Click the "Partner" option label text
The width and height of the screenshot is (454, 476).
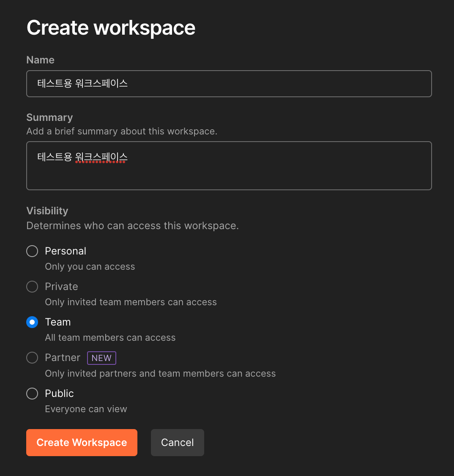pos(63,358)
